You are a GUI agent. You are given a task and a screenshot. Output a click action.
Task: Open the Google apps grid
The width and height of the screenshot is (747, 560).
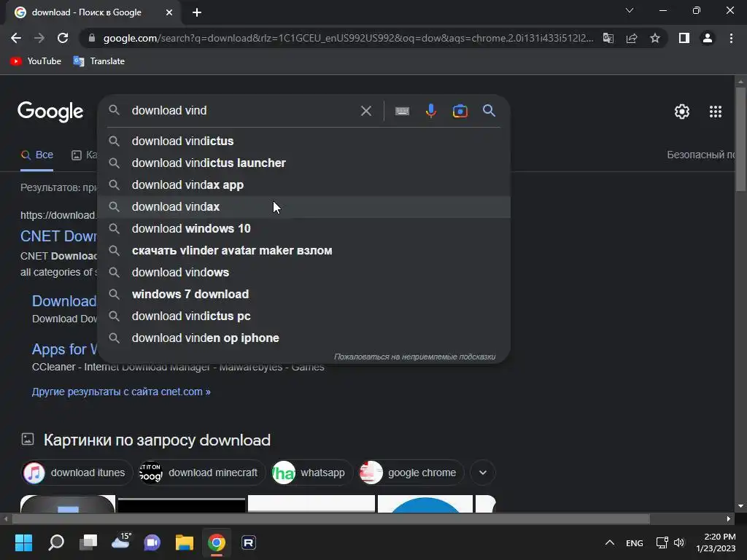715,112
